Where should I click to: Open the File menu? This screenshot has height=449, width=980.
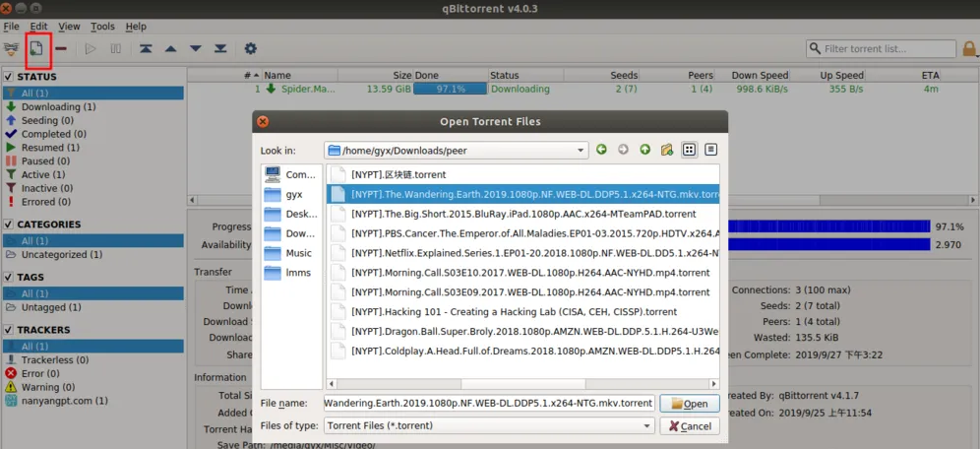point(11,27)
